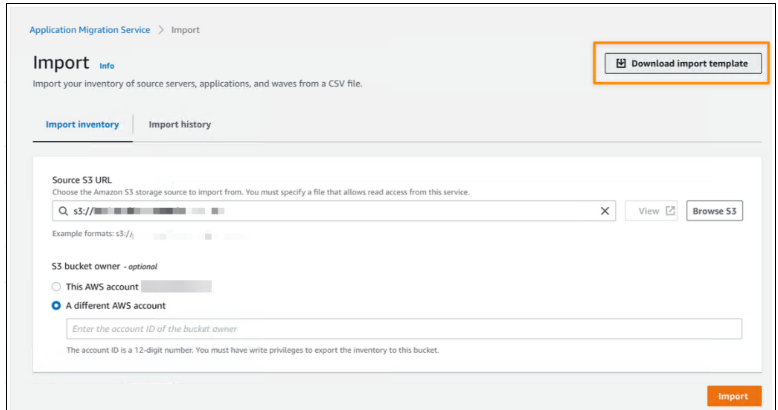Click the S3 bucket owner optional label
This screenshot has height=410, width=778.
(x=104, y=266)
